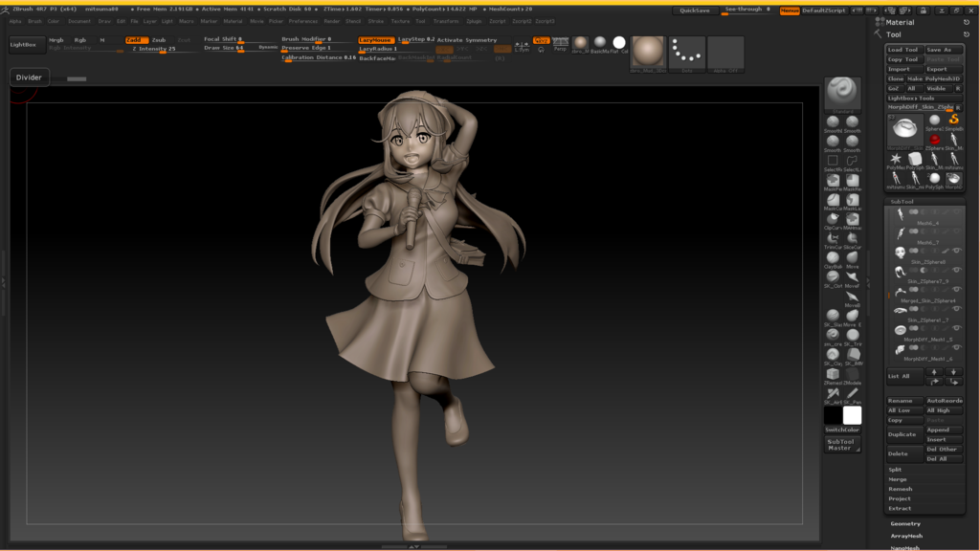Open the Brush menu
The height and width of the screenshot is (551, 980).
(35, 21)
